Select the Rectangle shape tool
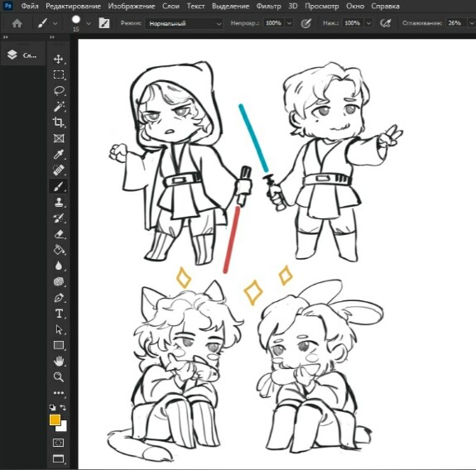The height and width of the screenshot is (470, 476). [x=59, y=345]
